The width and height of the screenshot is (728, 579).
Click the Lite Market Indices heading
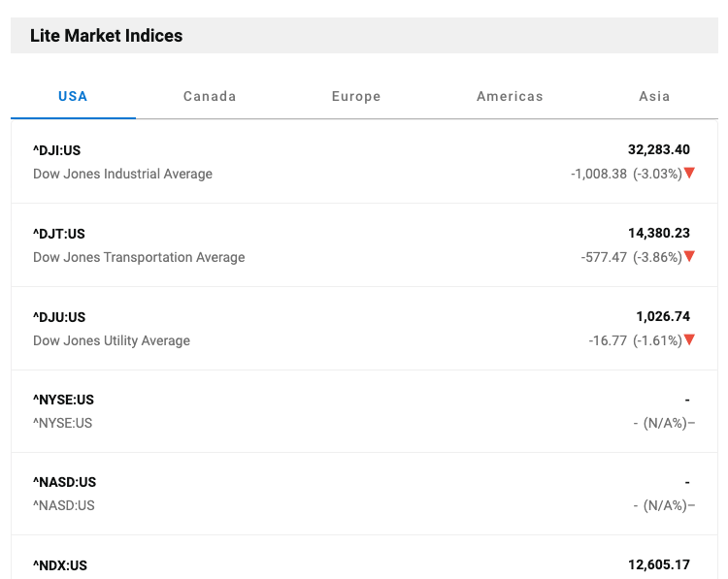tap(107, 36)
